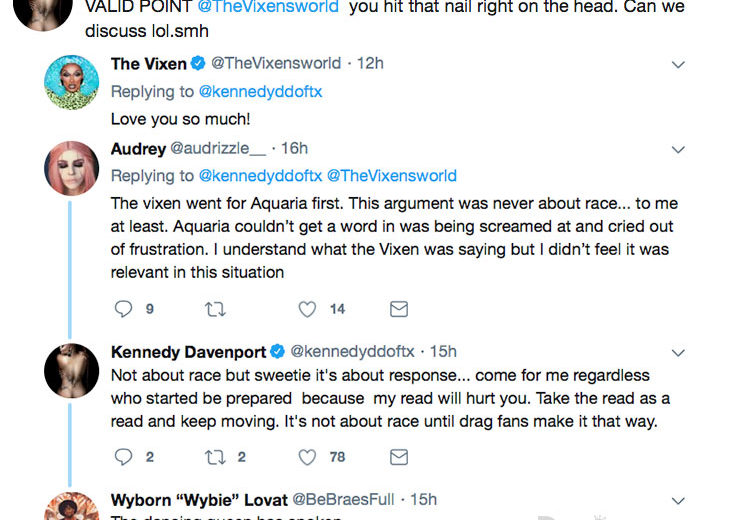This screenshot has width=732, height=520.
Task: Open Kennedy Davenport's avatar image
Action: [72, 370]
